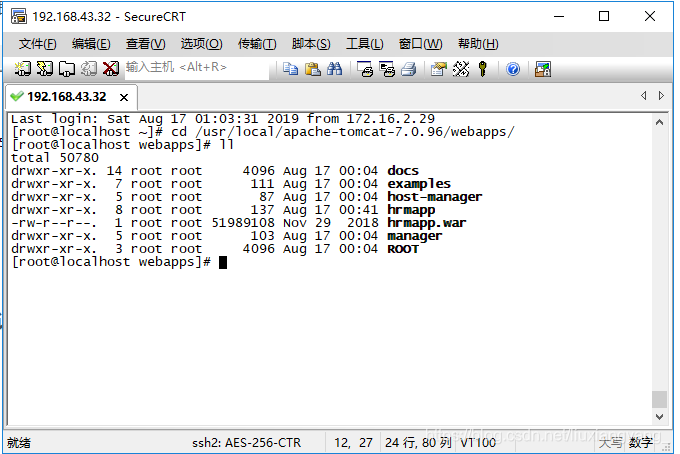
Task: Click the Connect in Tab icon
Action: point(67,69)
